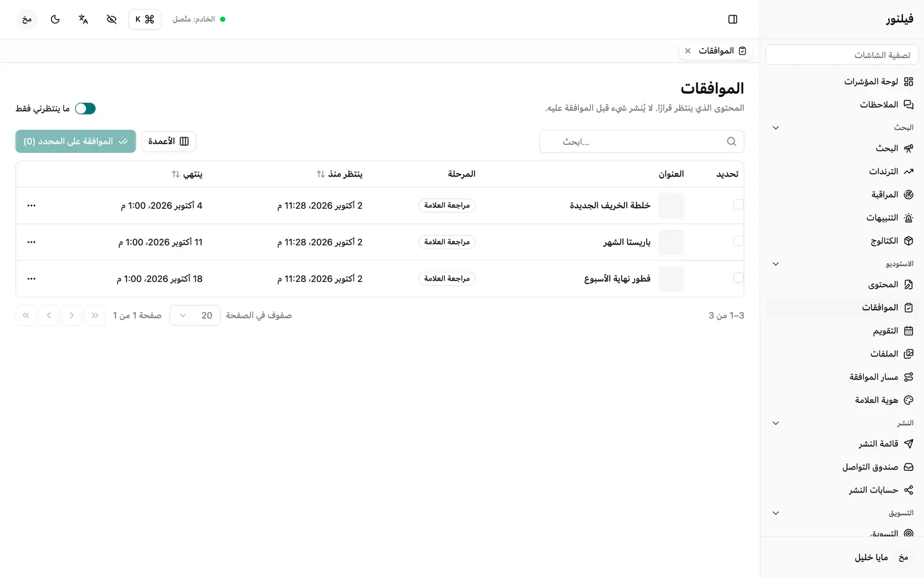924x578 pixels.
Task: Open the rows per page dropdown
Action: (x=195, y=315)
